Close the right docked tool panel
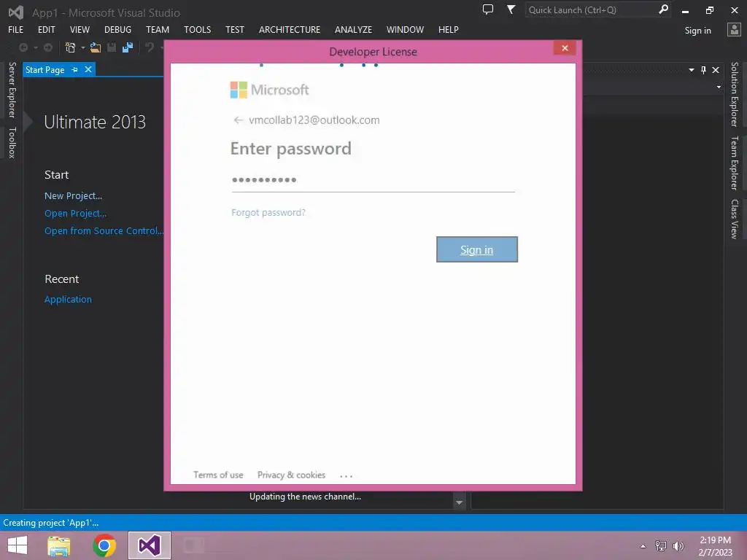The image size is (747, 560). (716, 70)
